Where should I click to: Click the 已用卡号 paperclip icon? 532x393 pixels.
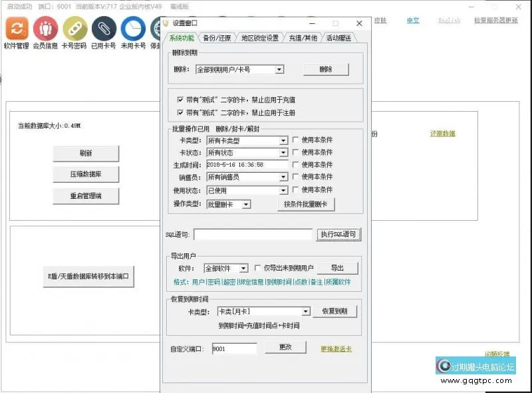point(103,29)
